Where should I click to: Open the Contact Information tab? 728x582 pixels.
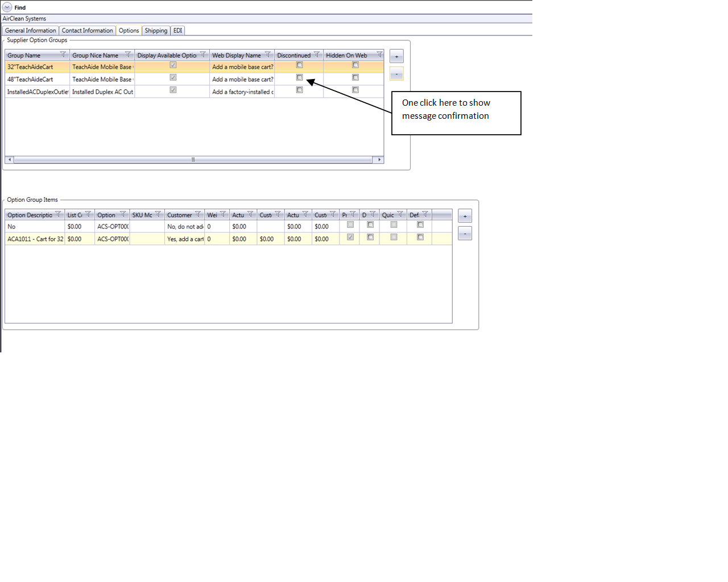click(88, 31)
